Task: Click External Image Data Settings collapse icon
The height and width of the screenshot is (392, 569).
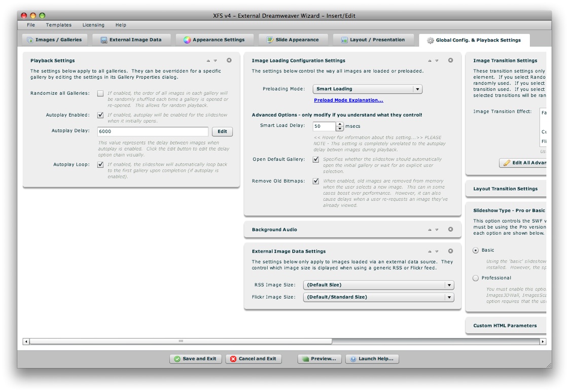Action: pos(450,251)
